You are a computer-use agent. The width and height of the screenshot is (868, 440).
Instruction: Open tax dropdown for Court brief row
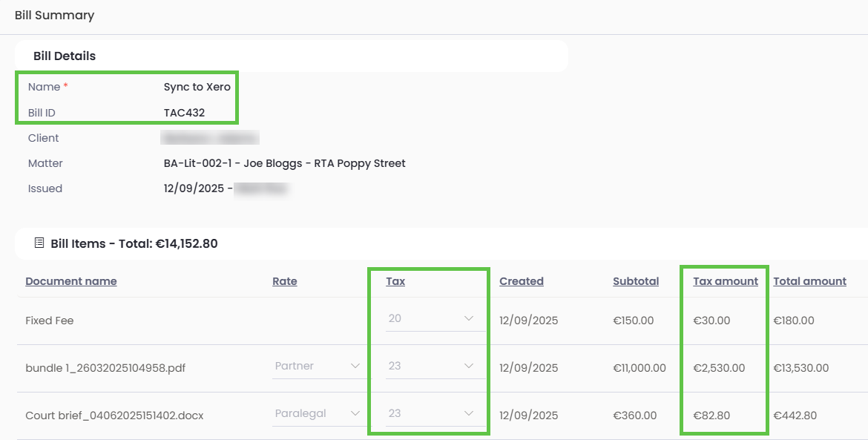pyautogui.click(x=431, y=414)
